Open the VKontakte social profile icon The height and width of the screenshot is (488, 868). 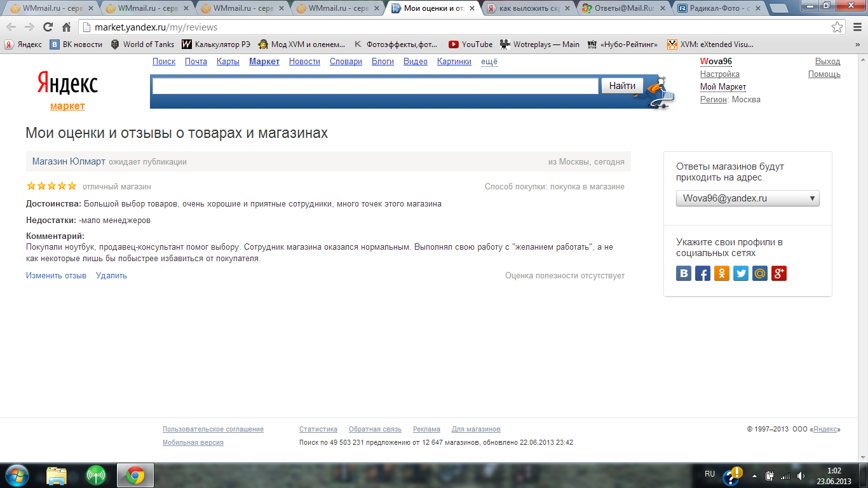pos(684,273)
